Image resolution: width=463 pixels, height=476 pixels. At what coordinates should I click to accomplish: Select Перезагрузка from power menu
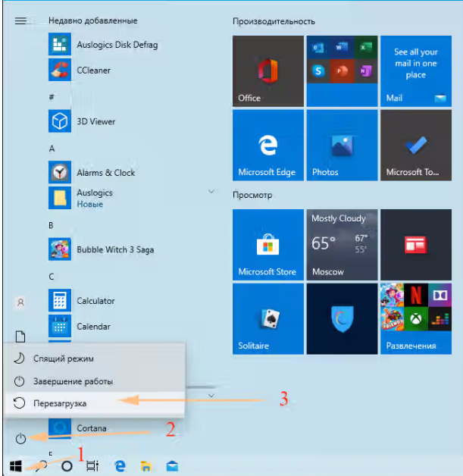tap(62, 402)
